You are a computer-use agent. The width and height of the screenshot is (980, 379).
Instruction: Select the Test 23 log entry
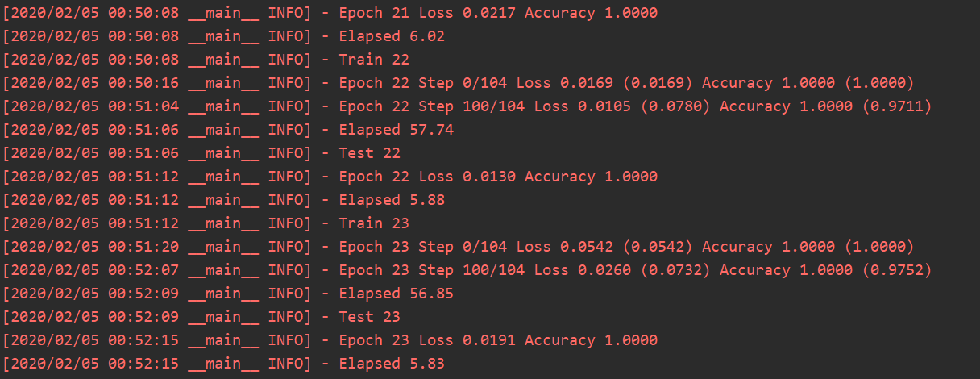[x=369, y=317]
